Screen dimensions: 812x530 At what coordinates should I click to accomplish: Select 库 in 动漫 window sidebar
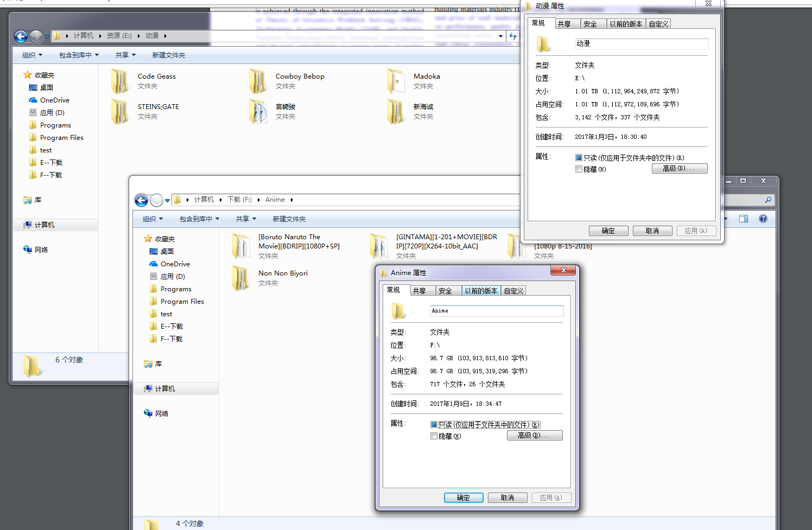[x=33, y=200]
